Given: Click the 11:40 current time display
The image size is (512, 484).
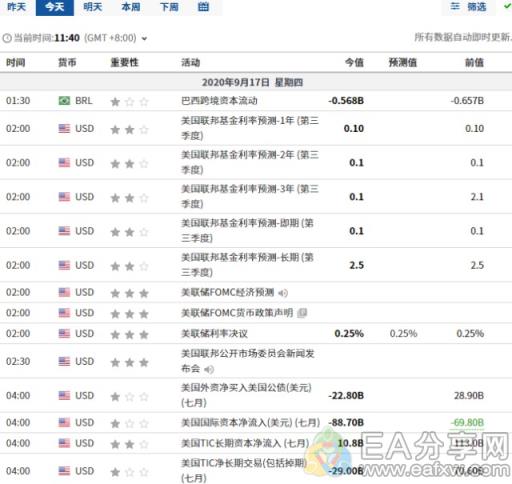Looking at the screenshot, I should (67, 38).
